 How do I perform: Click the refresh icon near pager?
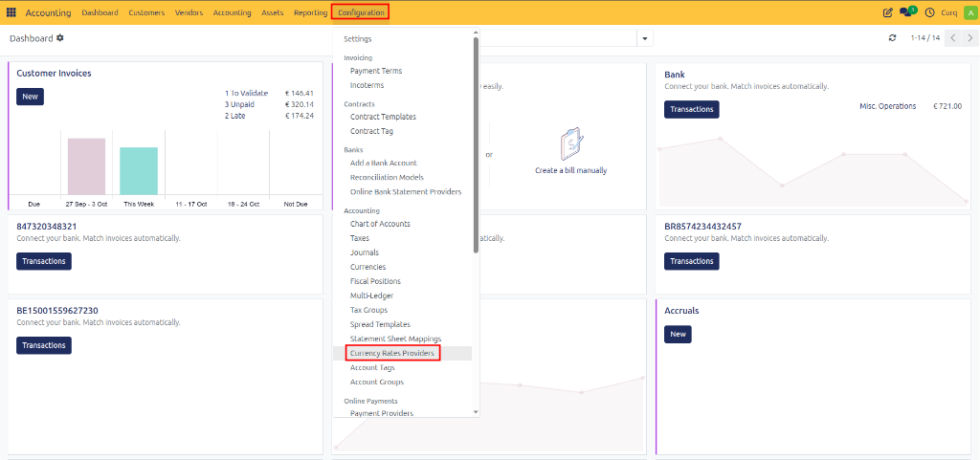point(893,38)
